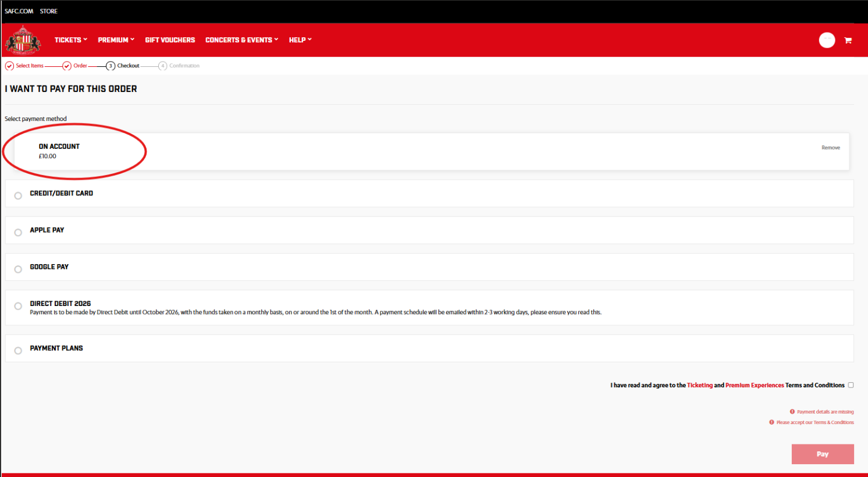868x477 pixels.
Task: Click the Select Items step checkmark icon
Action: click(9, 66)
